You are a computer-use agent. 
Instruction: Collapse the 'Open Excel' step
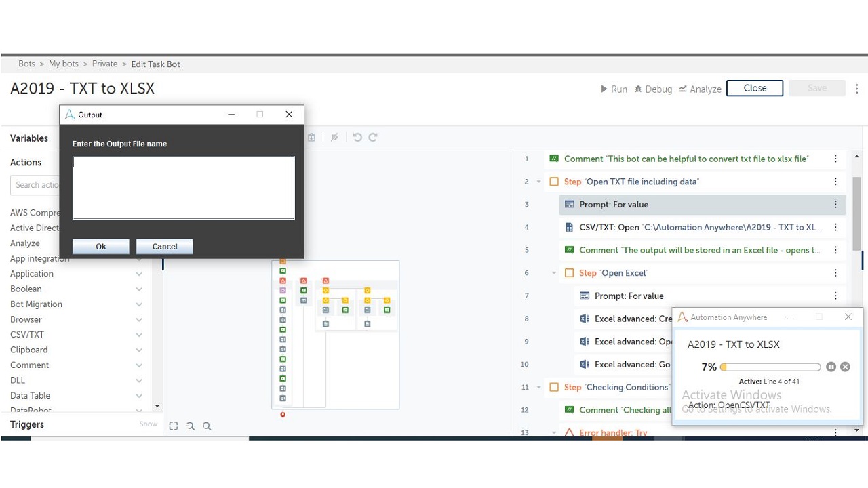click(x=555, y=273)
